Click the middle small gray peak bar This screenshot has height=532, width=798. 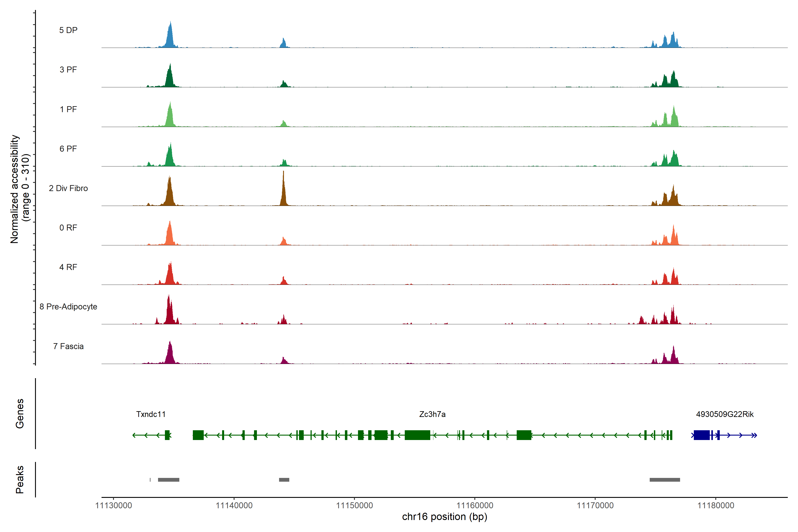tap(284, 480)
